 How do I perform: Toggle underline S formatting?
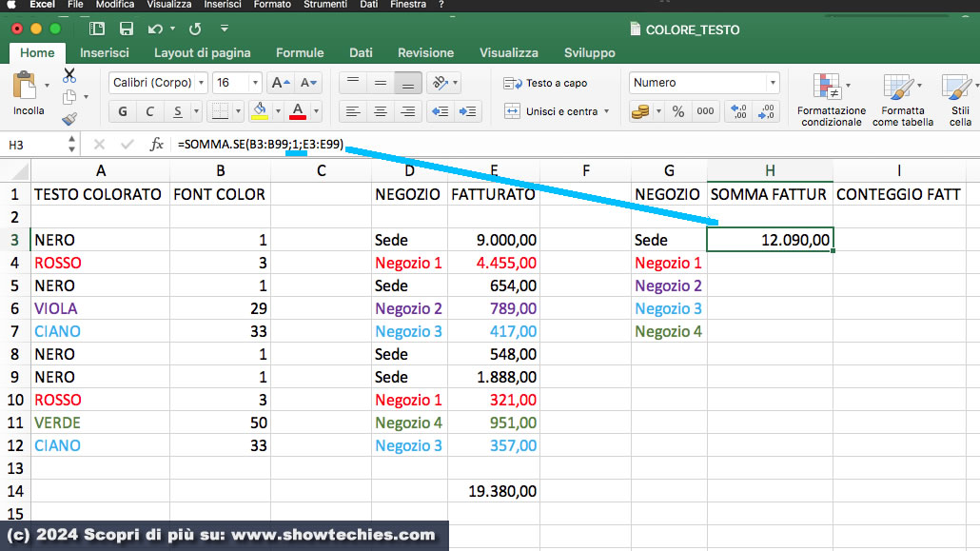click(178, 111)
